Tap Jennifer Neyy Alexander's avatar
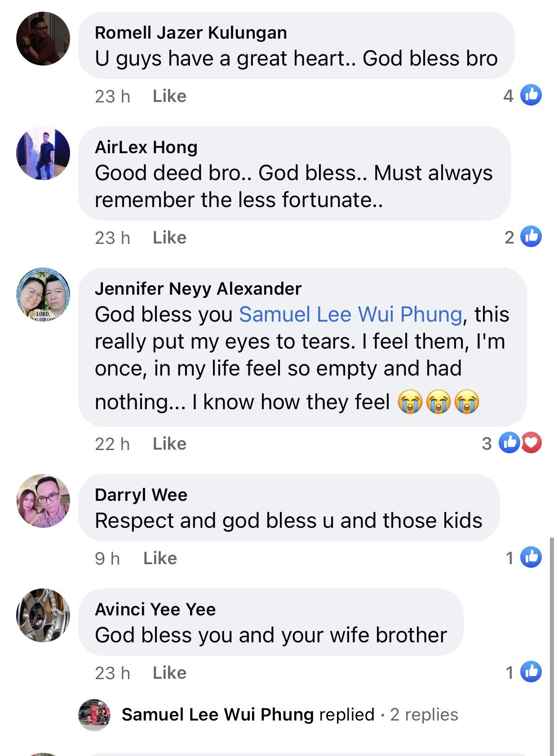Image resolution: width=558 pixels, height=756 pixels. coord(43,295)
